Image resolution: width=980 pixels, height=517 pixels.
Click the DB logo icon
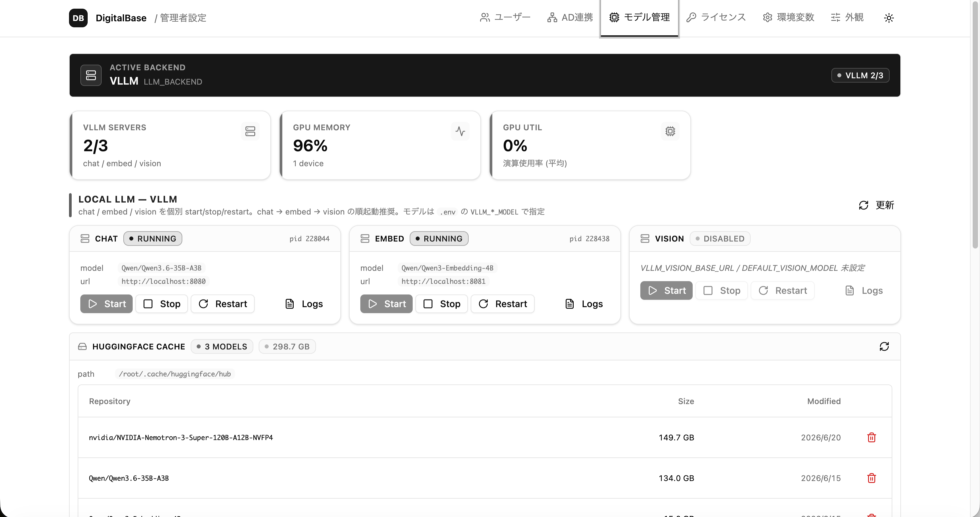tap(78, 18)
